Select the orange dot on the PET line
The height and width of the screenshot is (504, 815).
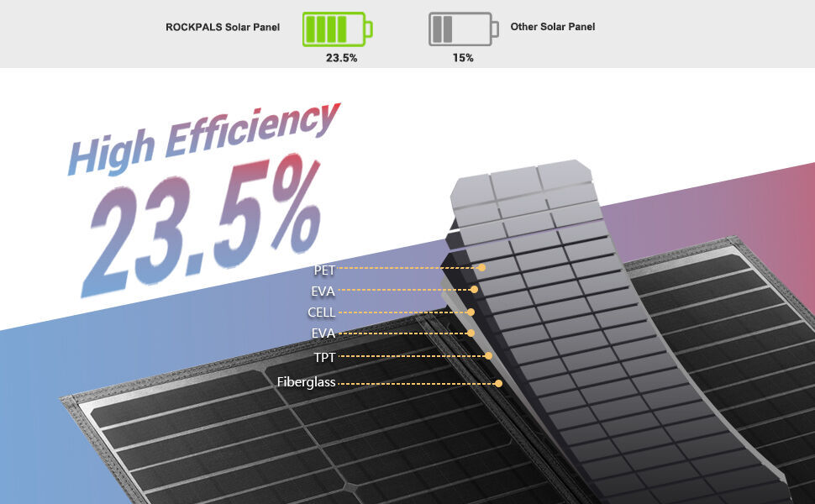(481, 268)
